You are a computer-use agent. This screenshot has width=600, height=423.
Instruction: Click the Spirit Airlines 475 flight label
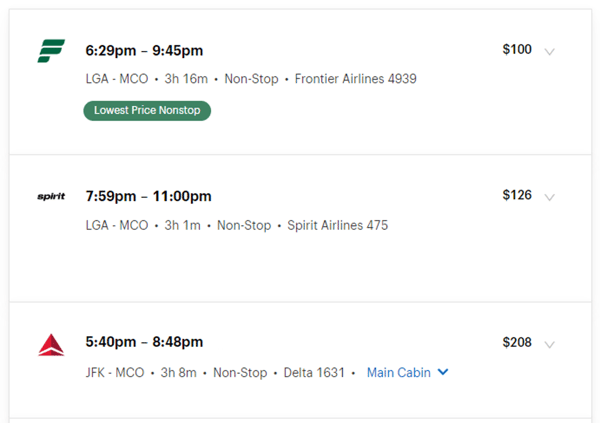pos(338,226)
